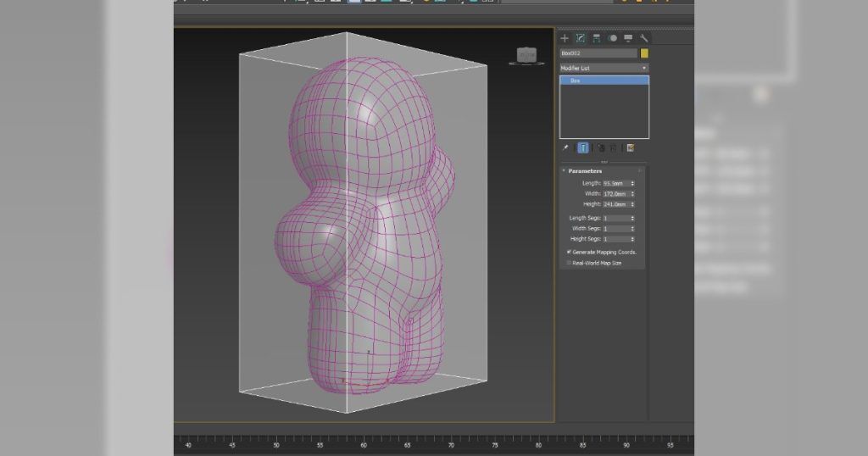The height and width of the screenshot is (456, 868).
Task: Click the Length spinner arrows
Action: click(x=632, y=183)
